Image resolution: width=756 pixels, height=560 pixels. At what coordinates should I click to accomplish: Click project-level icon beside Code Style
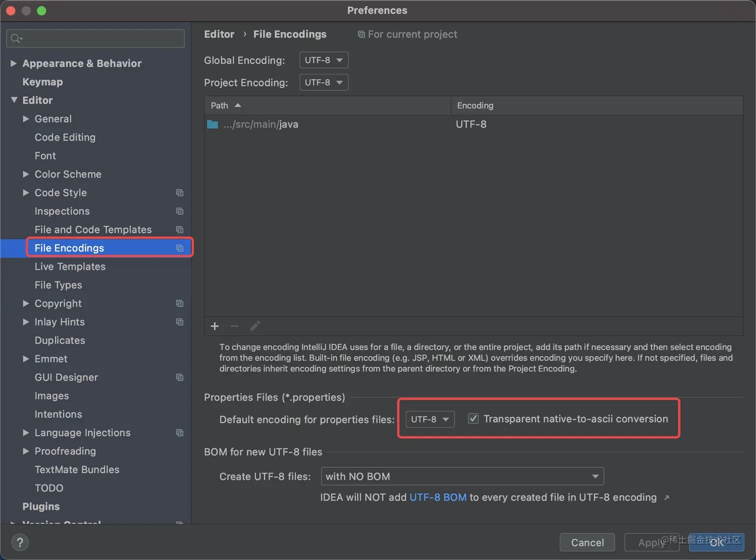coord(179,193)
